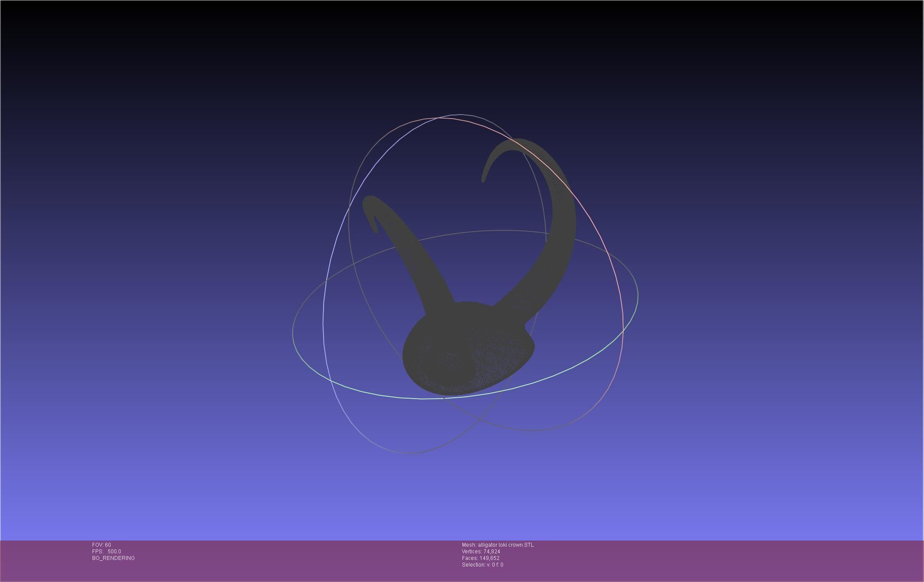The width and height of the screenshot is (924, 582).
Task: Click the Mesh: alligator loki crown.STL label
Action: (x=498, y=545)
